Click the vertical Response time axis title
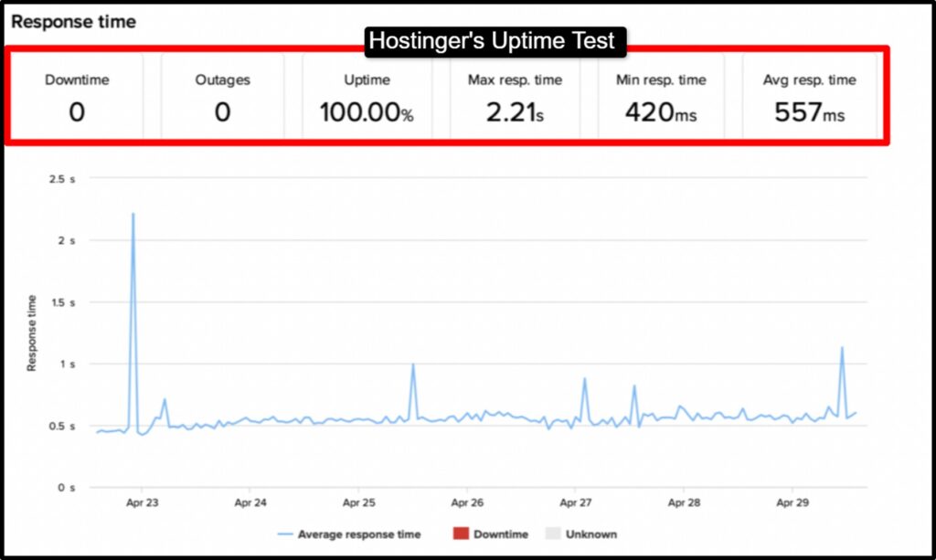936x560 pixels. (31, 333)
